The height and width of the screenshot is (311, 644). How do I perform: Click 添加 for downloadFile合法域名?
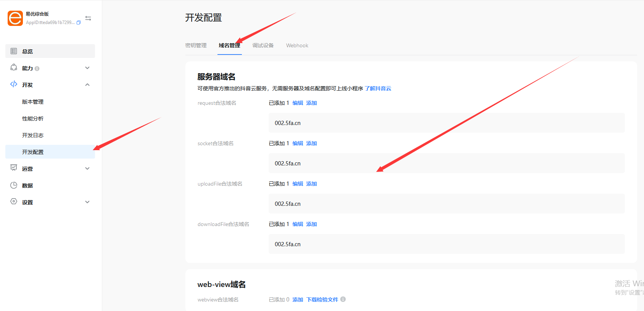pyautogui.click(x=312, y=224)
